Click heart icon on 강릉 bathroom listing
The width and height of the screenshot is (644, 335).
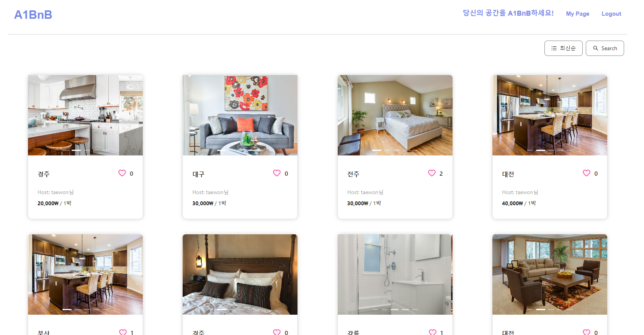coord(432,332)
